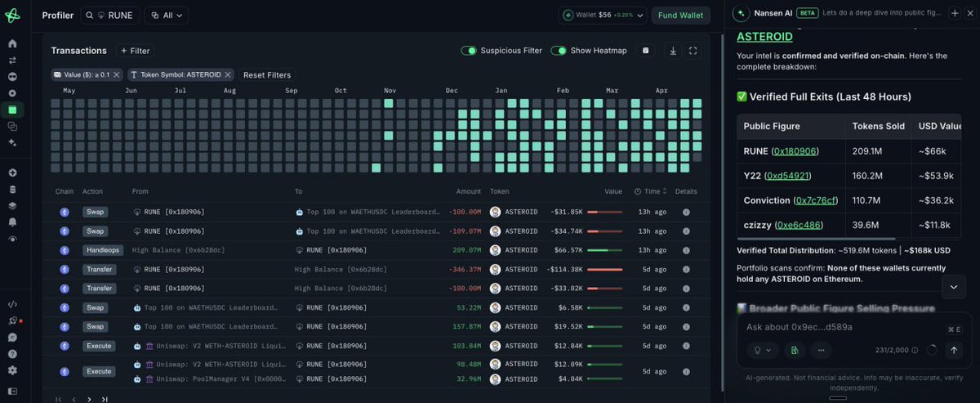Viewport: 980px width, 403px height.
Task: Disable the Suspicious Filter toggle
Action: click(469, 51)
